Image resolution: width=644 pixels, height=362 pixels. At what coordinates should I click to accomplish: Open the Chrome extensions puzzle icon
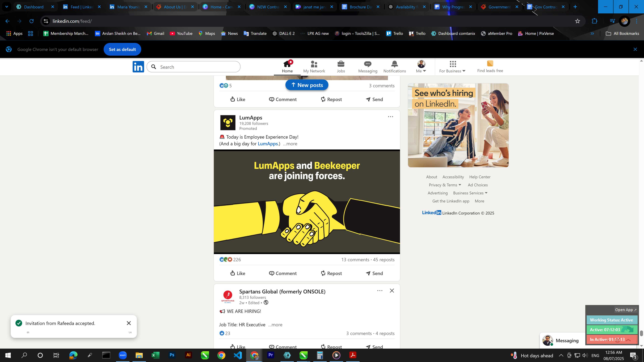(x=595, y=21)
